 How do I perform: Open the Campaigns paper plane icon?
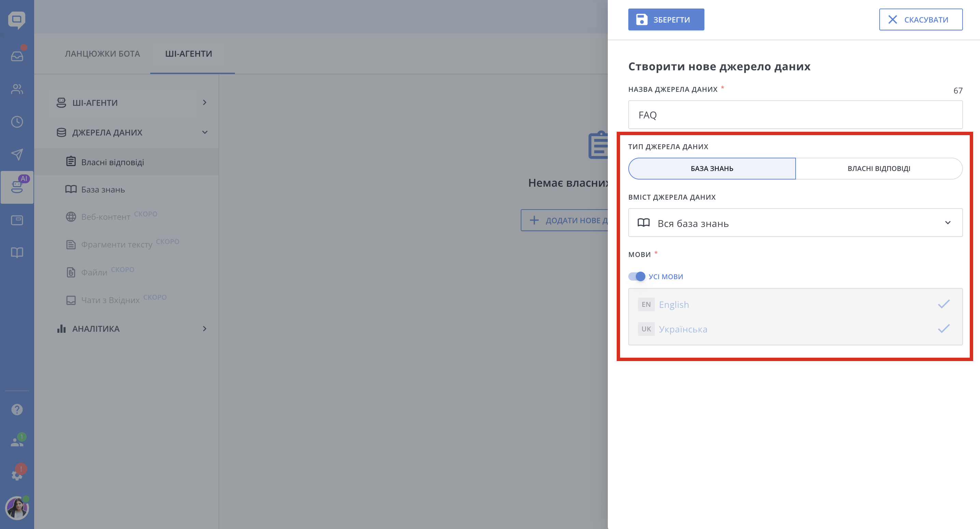(x=17, y=154)
